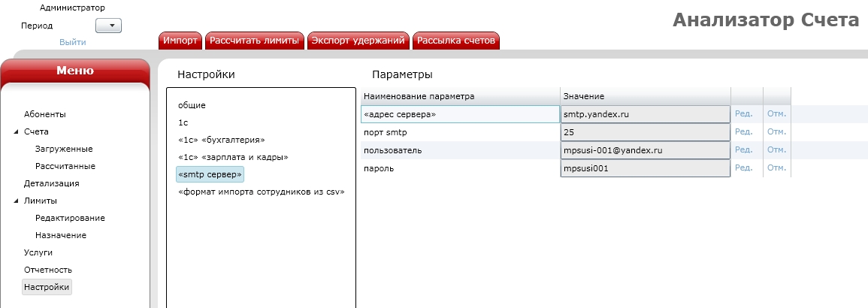
Task: Open the Отчетность menu item
Action: pos(47,270)
